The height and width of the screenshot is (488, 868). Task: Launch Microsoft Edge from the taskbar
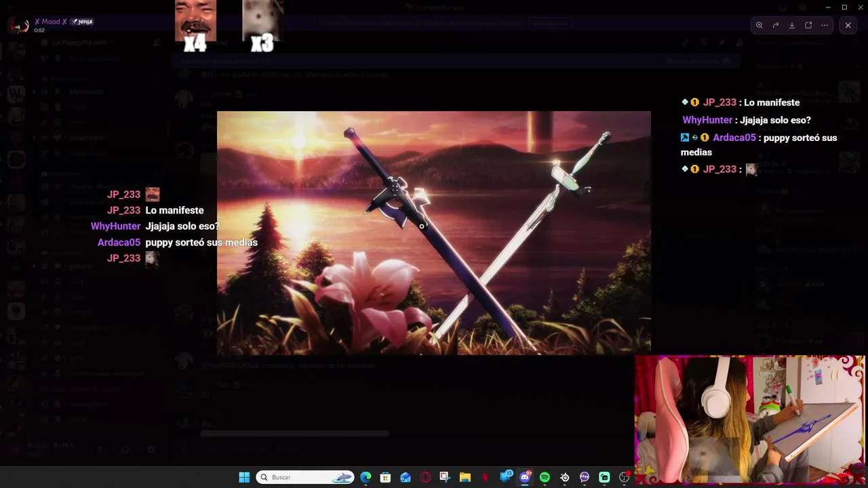point(366,477)
